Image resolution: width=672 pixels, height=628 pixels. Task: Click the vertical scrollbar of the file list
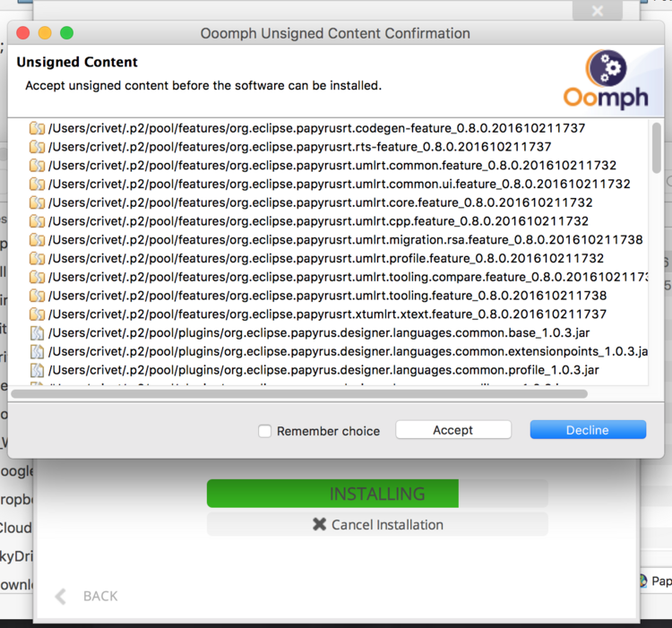tap(656, 148)
